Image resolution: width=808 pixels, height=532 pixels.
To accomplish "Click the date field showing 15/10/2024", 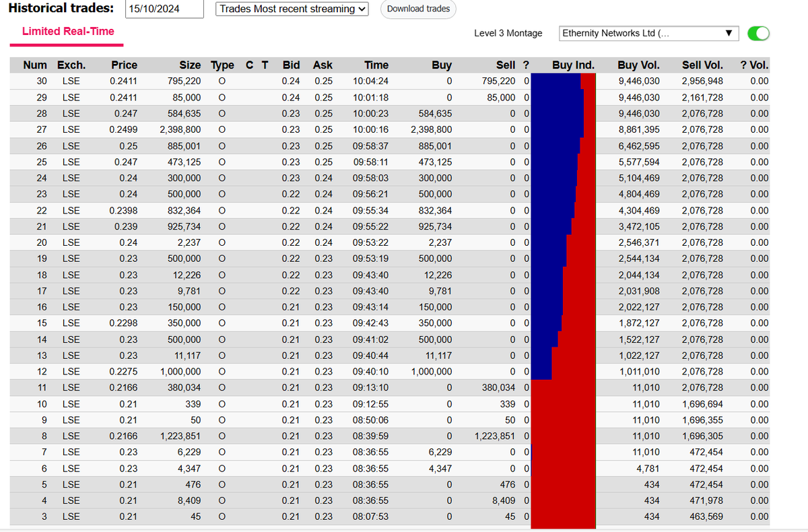I will click(x=164, y=9).
